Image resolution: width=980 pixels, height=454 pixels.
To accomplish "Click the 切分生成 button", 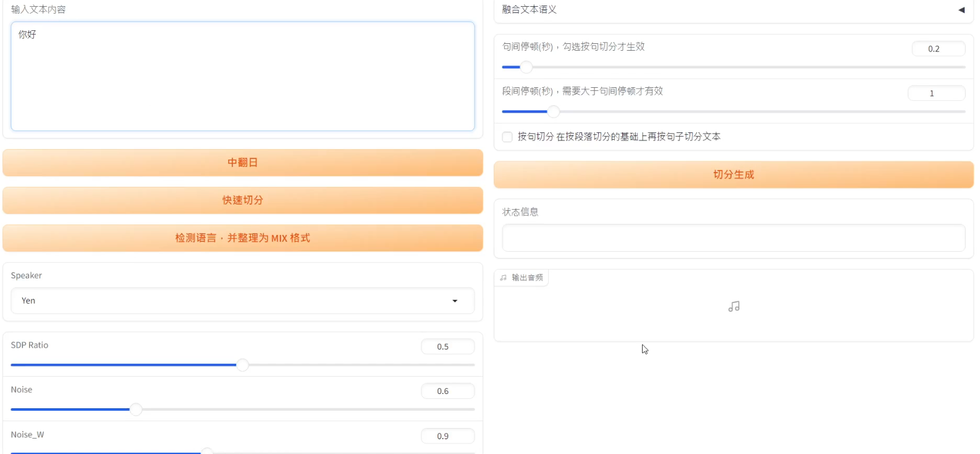I will [x=733, y=174].
